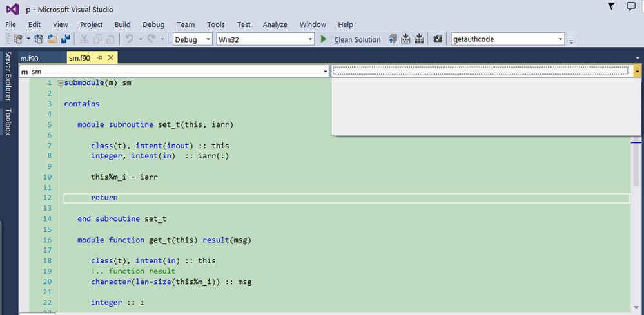Click the Visual Studio logo icon
Screen dimensions: 644x315
click(x=12, y=9)
